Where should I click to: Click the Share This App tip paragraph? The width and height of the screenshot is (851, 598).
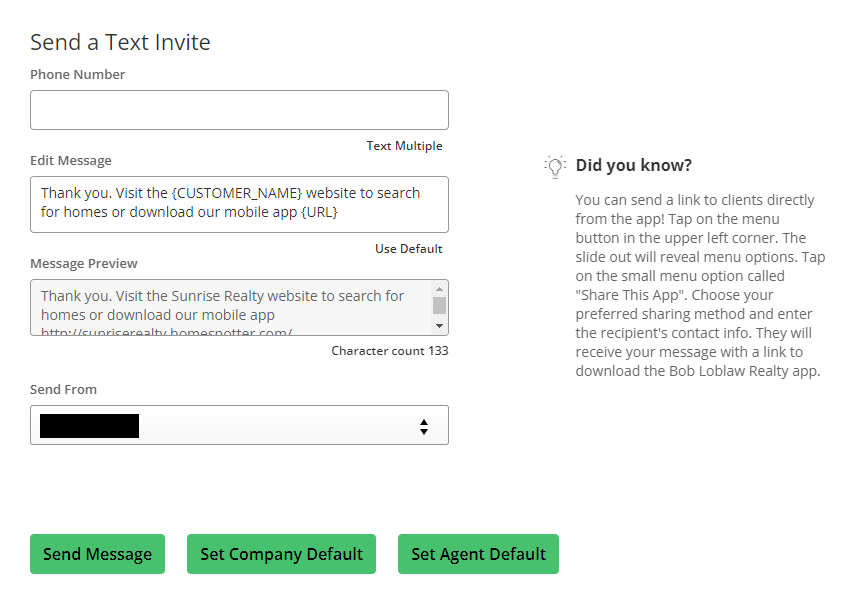[x=700, y=285]
